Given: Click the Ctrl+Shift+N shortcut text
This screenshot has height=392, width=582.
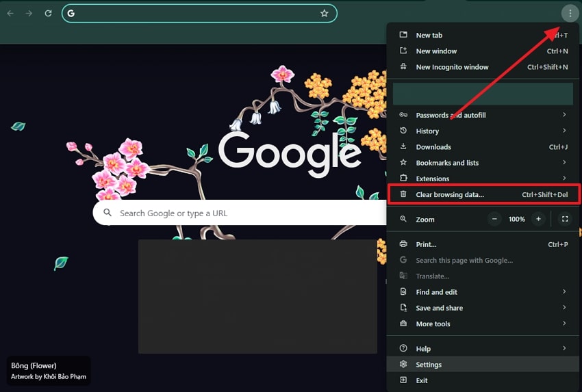Looking at the screenshot, I should point(548,67).
